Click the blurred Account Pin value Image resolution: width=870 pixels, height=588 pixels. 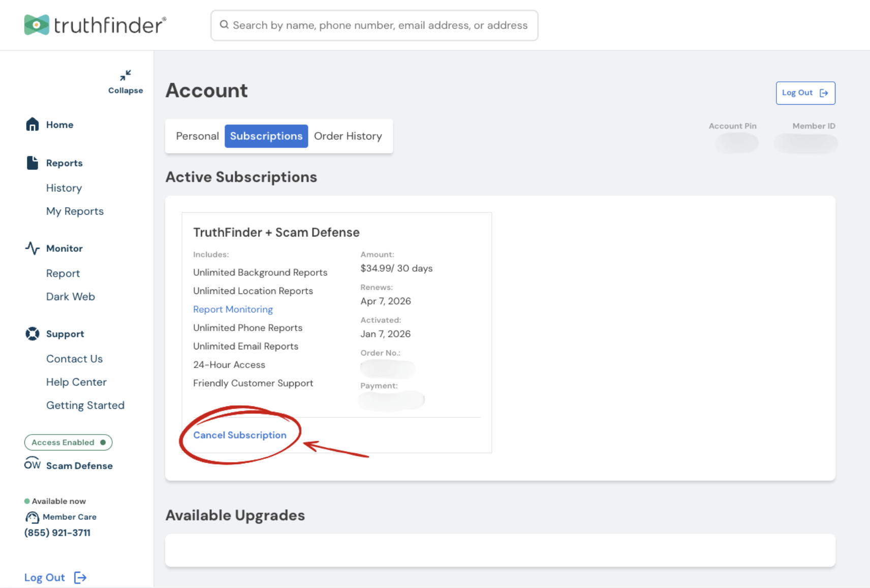(737, 143)
